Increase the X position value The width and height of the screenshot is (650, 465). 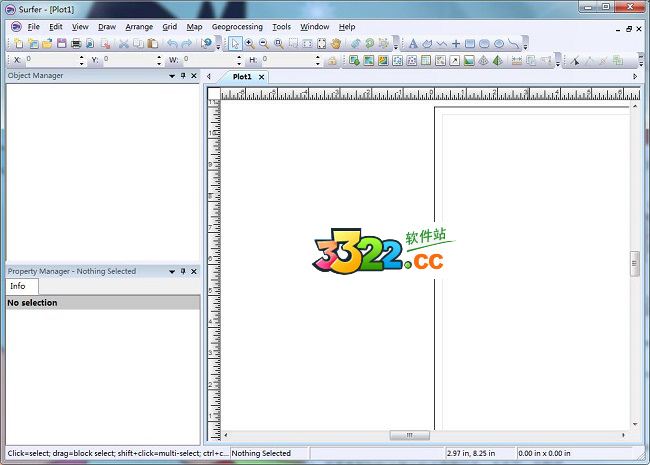pyautogui.click(x=82, y=57)
